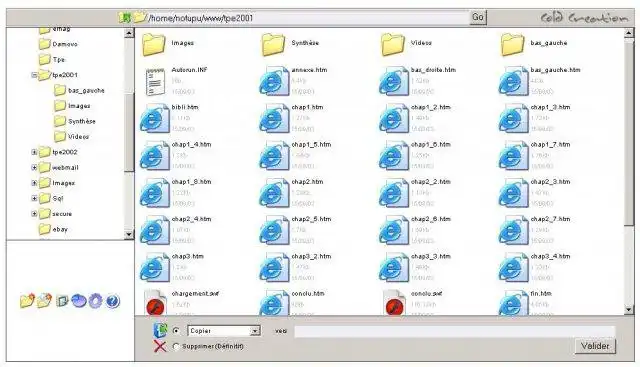Open settings via the purple gear icon
The width and height of the screenshot is (640, 367).
(96, 301)
